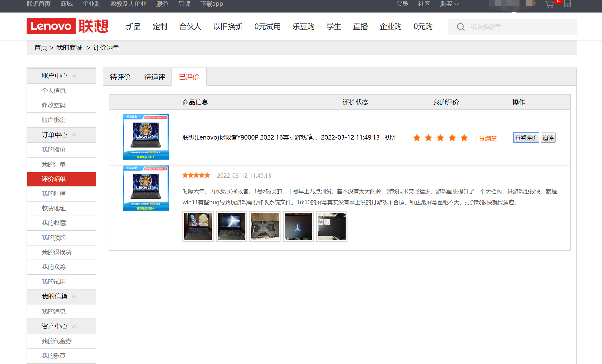The width and height of the screenshot is (602, 364).
Task: Open fifth review photo of black box
Action: (332, 227)
